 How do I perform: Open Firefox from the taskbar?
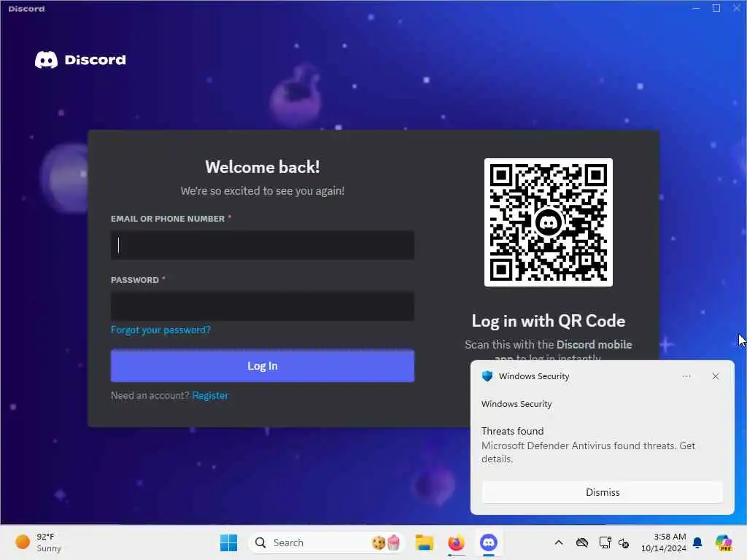[456, 542]
